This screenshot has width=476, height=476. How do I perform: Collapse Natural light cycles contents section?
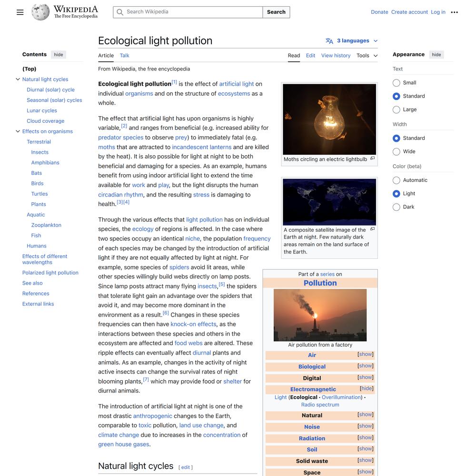pos(18,79)
